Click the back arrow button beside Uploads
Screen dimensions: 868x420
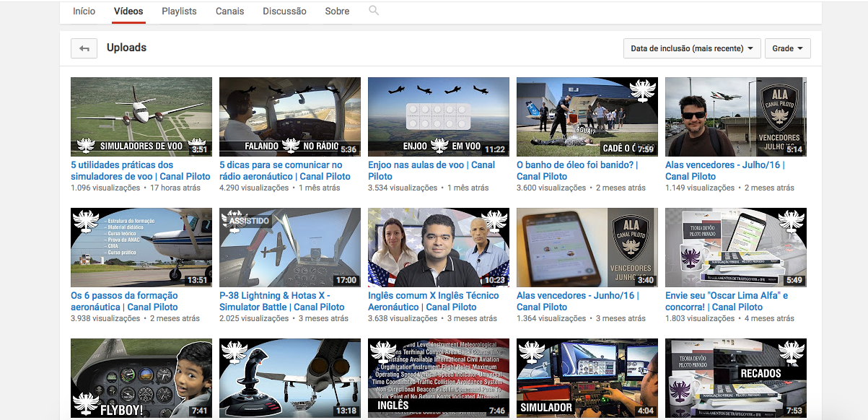[84, 48]
